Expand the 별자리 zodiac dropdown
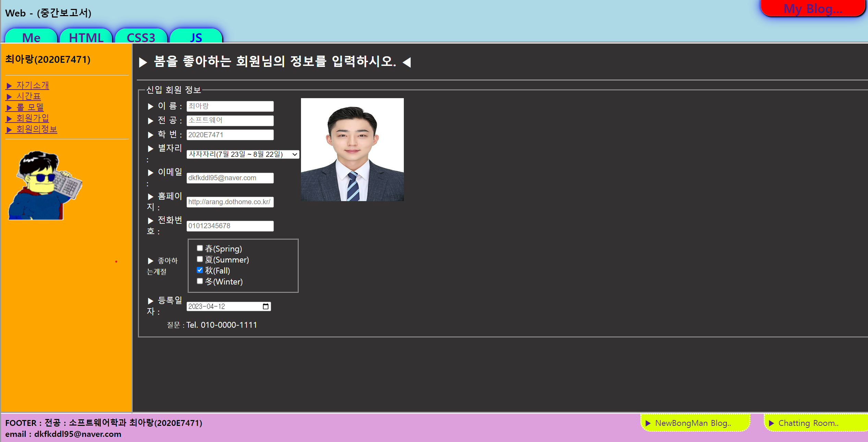 (243, 154)
